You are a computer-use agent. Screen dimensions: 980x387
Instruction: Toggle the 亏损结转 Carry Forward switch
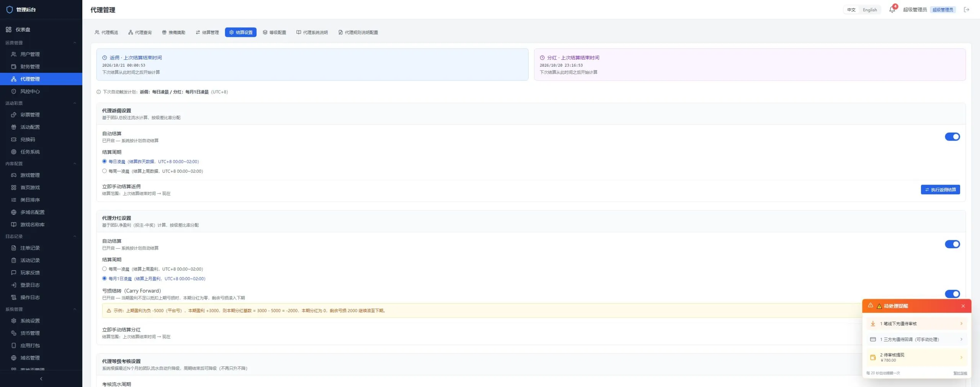[952, 294]
